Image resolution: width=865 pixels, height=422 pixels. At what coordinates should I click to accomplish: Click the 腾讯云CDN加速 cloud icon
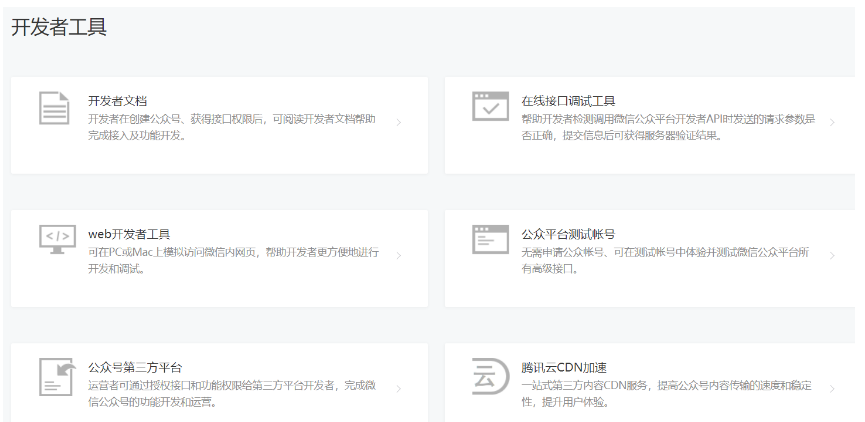490,375
